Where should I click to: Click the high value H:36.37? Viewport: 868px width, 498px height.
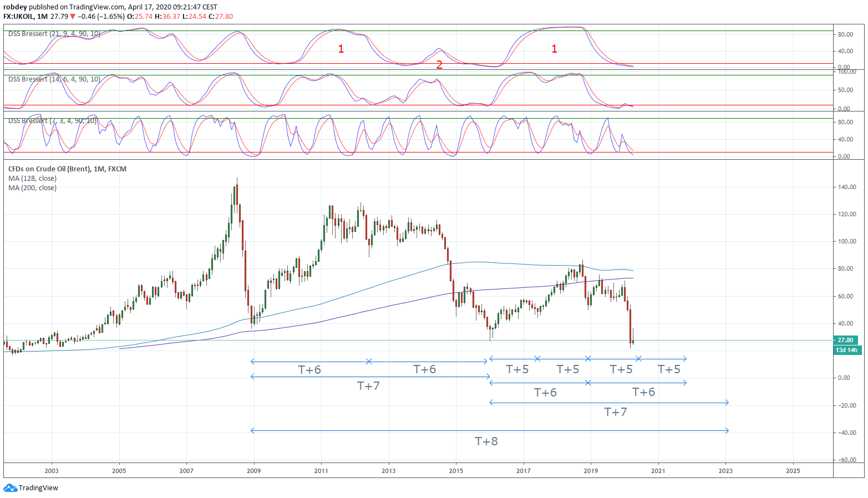167,17
